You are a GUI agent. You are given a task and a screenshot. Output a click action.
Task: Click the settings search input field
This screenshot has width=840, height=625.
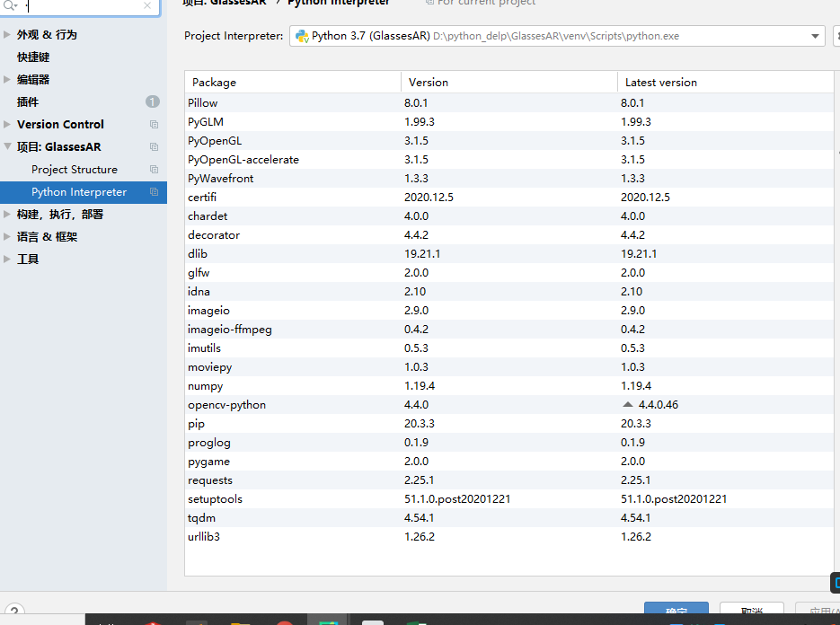80,6
